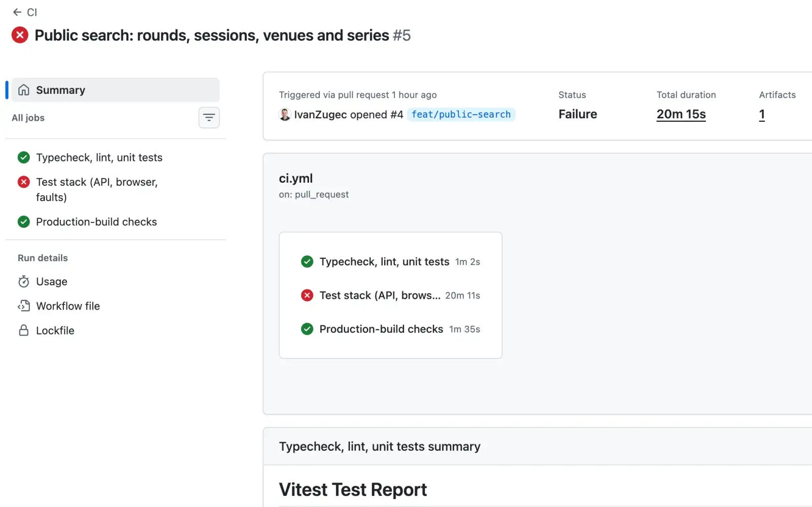The image size is (812, 507).
Task: Open Usage in run details
Action: pos(52,282)
